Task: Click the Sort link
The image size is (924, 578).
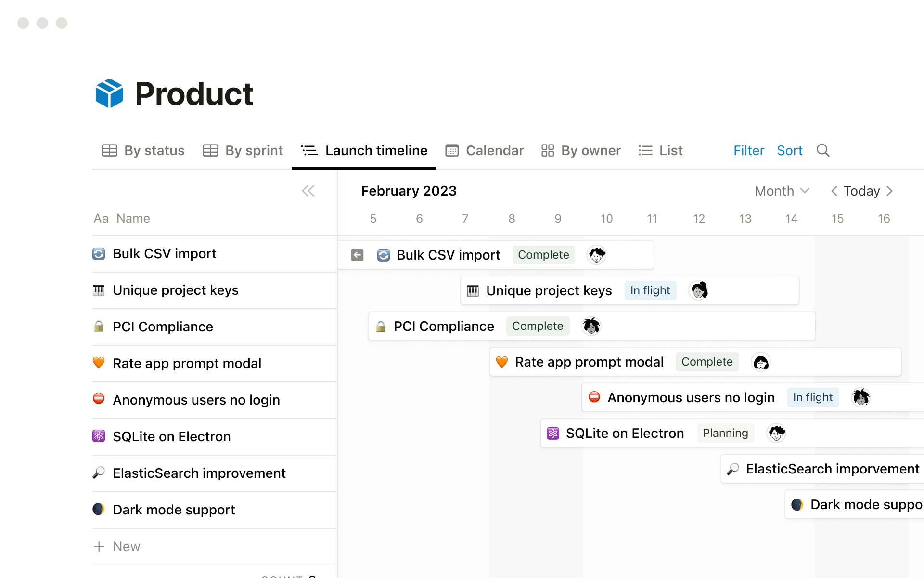Action: (x=789, y=151)
